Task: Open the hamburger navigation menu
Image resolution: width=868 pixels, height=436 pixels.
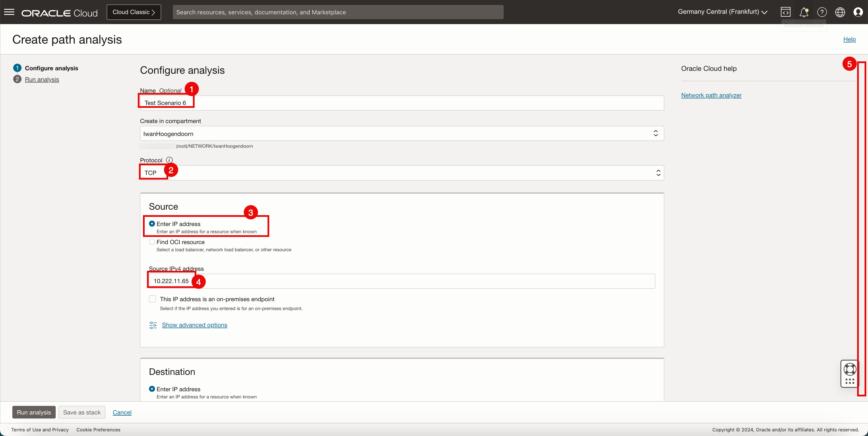Action: point(9,12)
